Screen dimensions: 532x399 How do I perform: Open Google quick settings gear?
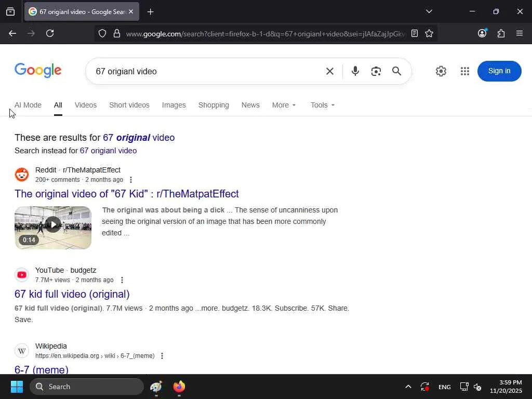click(x=441, y=71)
